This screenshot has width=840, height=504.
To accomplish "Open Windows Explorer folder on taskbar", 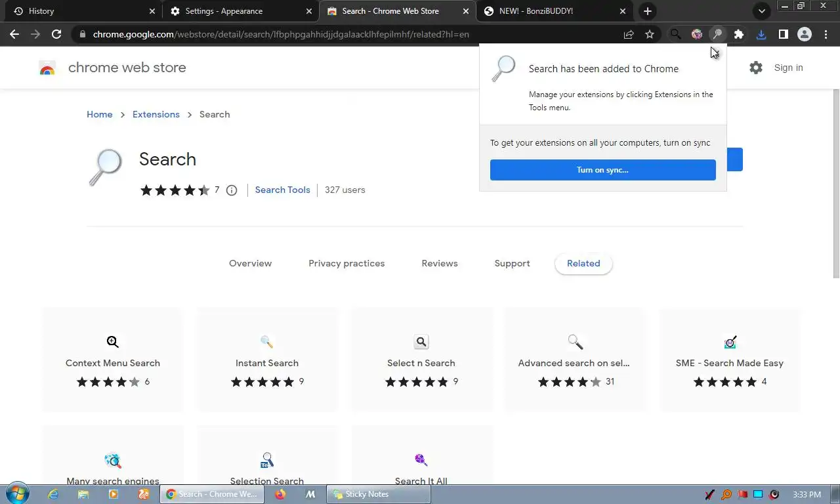I will pos(83,494).
